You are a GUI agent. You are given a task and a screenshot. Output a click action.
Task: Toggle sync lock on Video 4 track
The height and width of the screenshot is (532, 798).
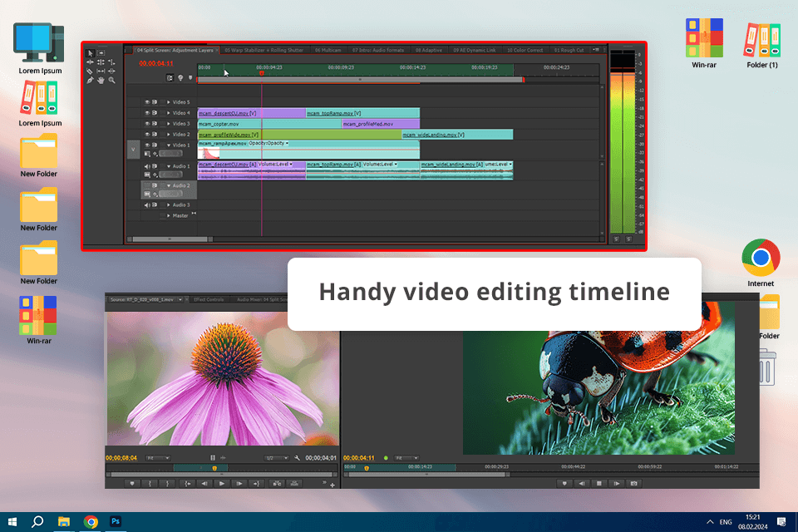(155, 113)
